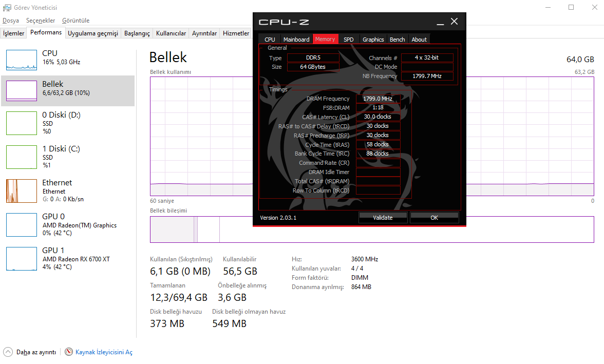The width and height of the screenshot is (604, 364).
Task: Select the Ethernet activity graph thumbnail
Action: point(22,191)
